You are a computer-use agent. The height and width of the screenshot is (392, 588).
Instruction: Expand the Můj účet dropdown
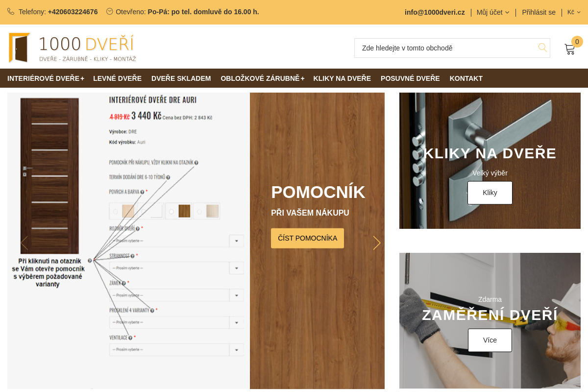click(x=493, y=12)
